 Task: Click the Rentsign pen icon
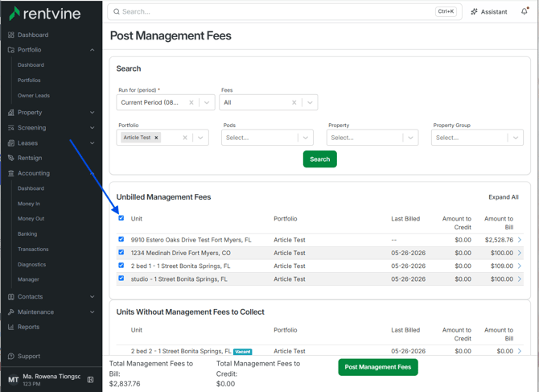tap(11, 158)
